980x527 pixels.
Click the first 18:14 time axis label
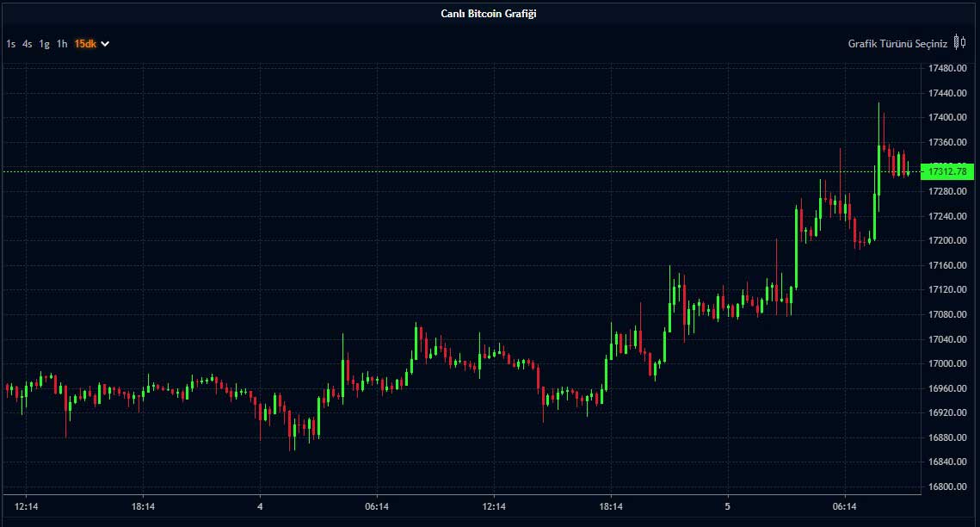pyautogui.click(x=143, y=507)
